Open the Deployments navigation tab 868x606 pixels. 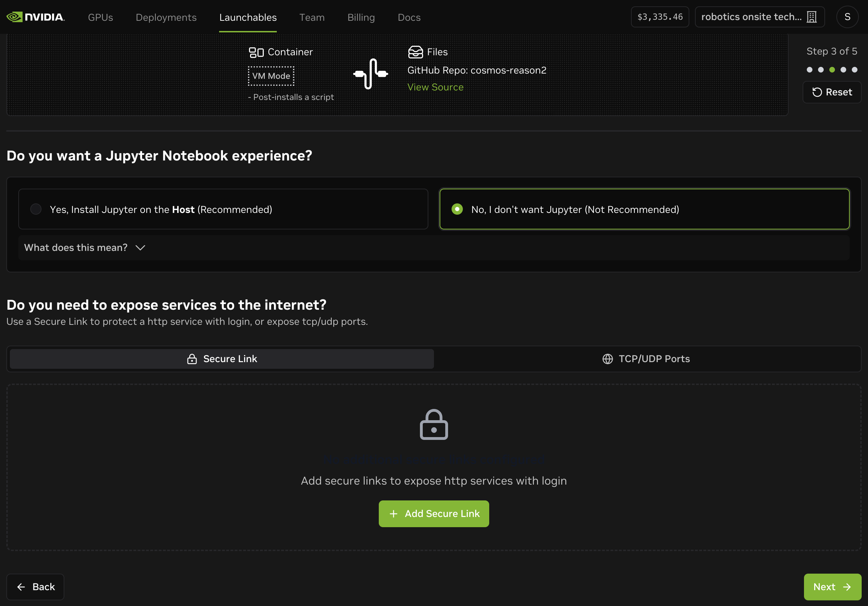click(166, 17)
